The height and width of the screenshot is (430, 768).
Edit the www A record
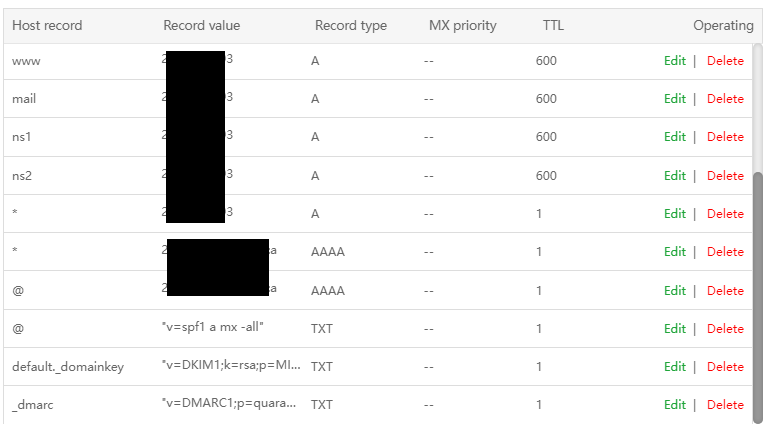tap(674, 61)
